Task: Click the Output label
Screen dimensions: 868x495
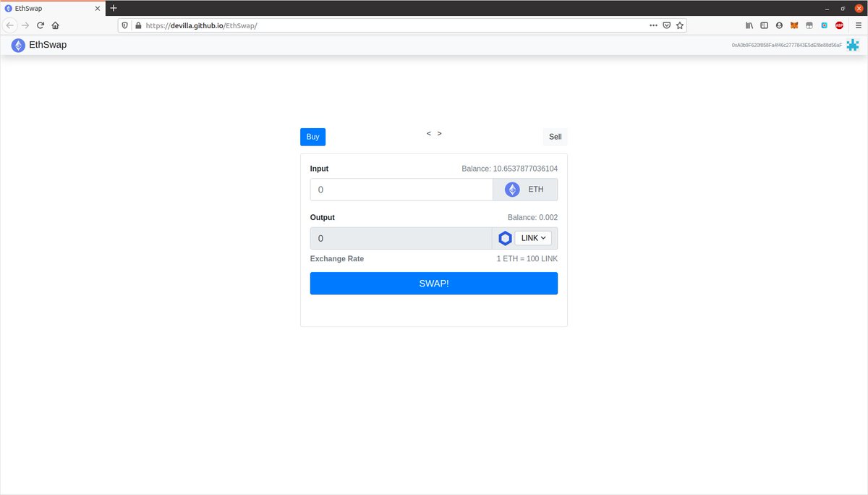Action: 323,217
